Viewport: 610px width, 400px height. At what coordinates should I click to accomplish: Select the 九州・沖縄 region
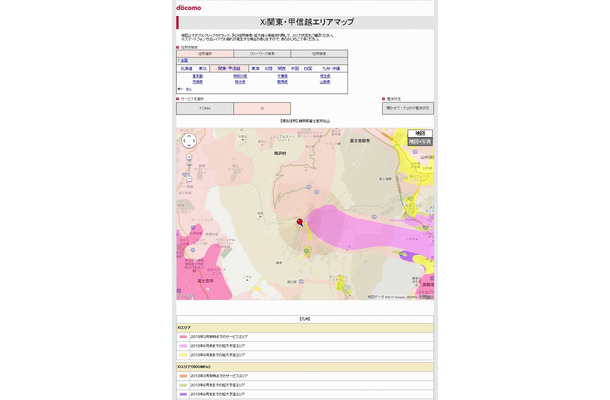pos(331,68)
